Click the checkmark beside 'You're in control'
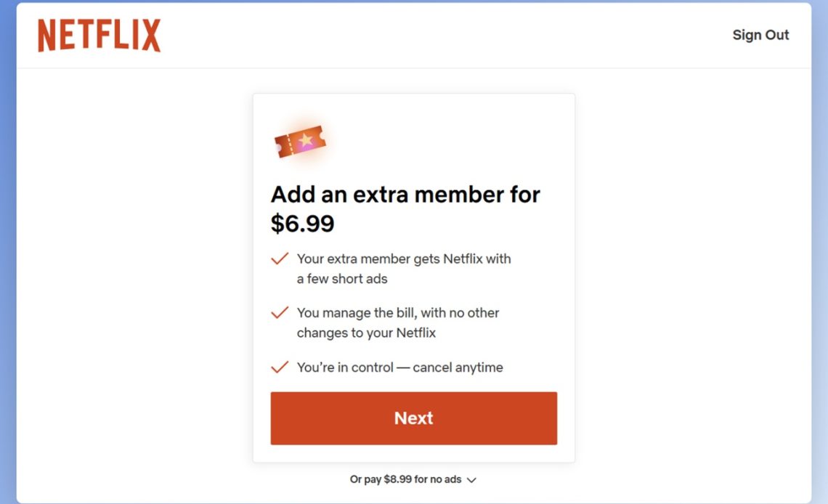Image resolution: width=828 pixels, height=504 pixels. [x=280, y=367]
